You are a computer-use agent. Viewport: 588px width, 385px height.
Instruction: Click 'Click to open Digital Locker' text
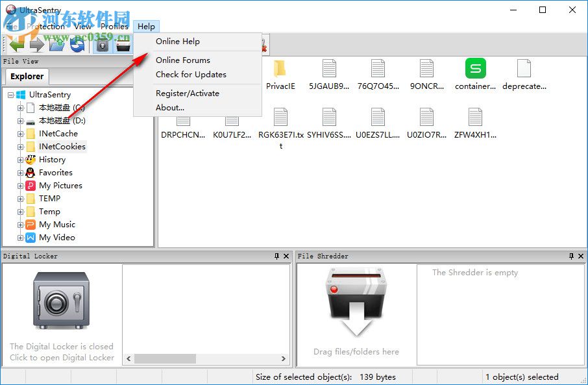[62, 358]
